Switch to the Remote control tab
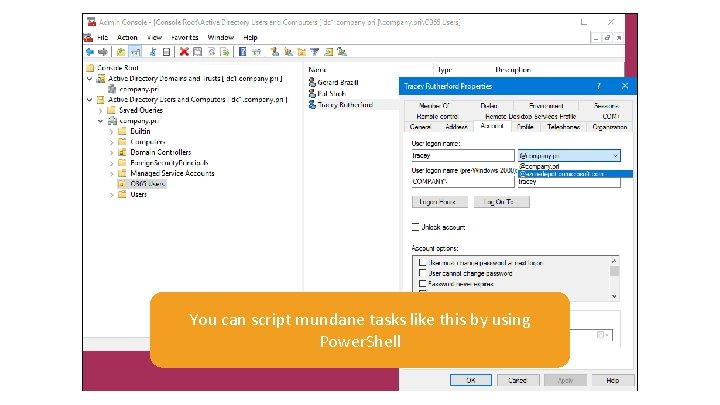Image resolution: width=720 pixels, height=405 pixels. coord(437,116)
